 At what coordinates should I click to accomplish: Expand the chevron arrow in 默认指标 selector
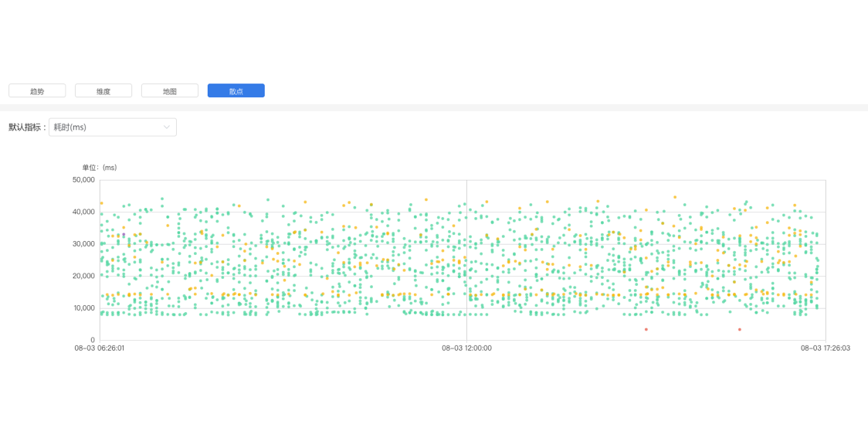click(x=167, y=127)
